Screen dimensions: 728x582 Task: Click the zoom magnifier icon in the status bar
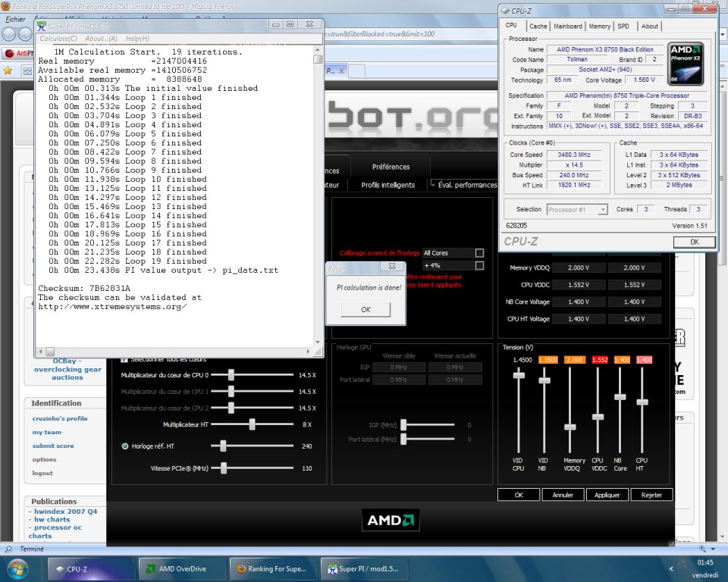702,549
